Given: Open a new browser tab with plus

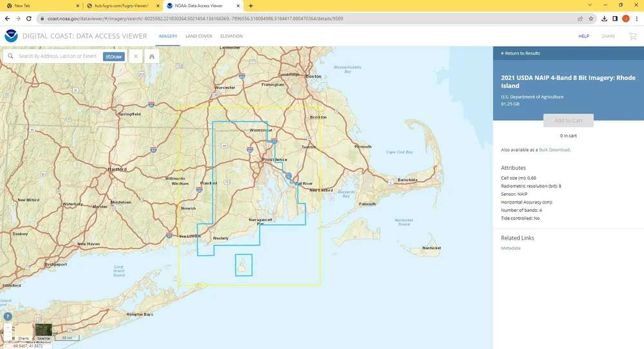Looking at the screenshot, I should point(251,6).
